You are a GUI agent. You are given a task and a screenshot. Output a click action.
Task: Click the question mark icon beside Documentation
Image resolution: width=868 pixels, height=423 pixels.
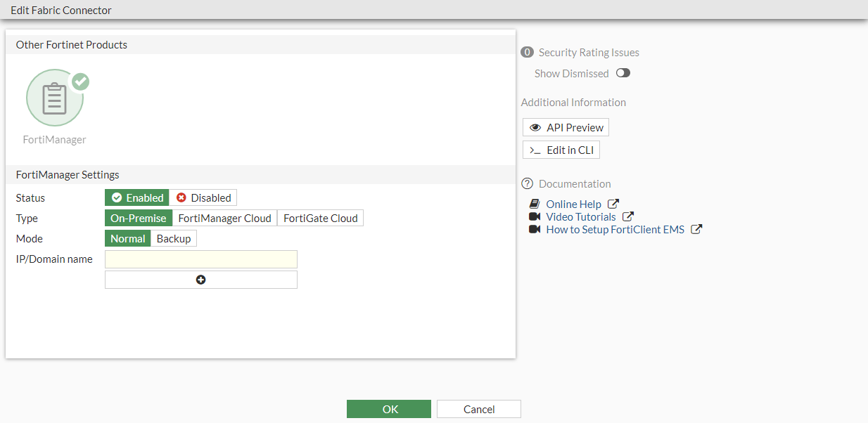528,183
